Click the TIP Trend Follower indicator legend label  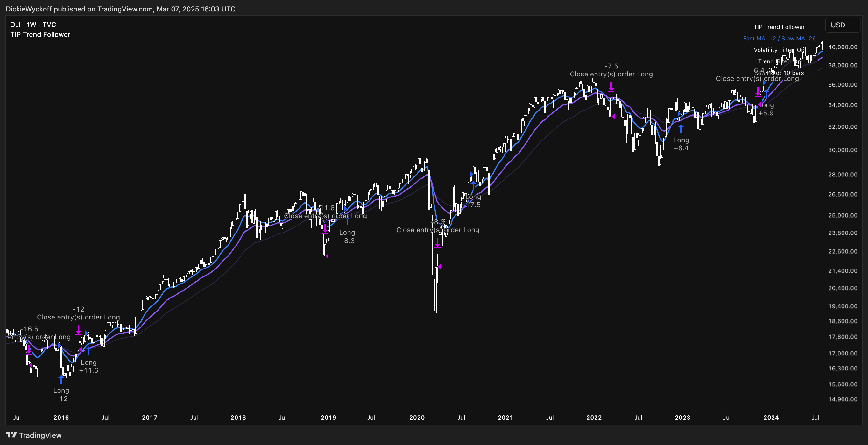(x=40, y=34)
